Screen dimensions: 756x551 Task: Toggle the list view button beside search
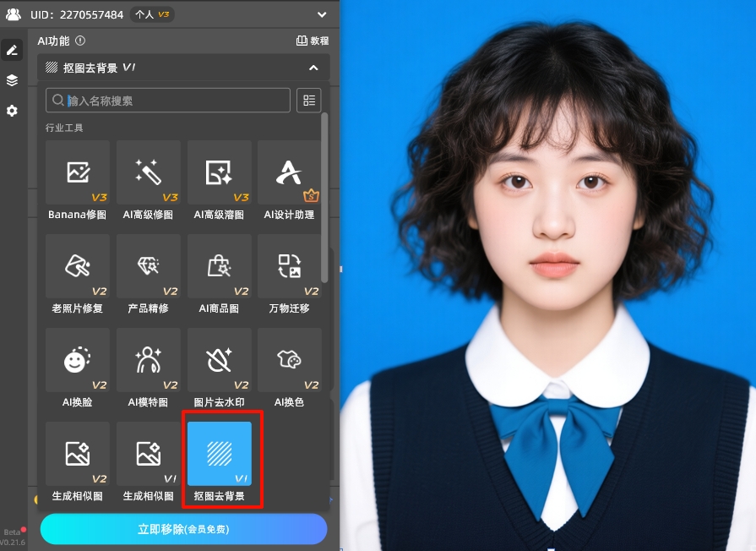309,101
